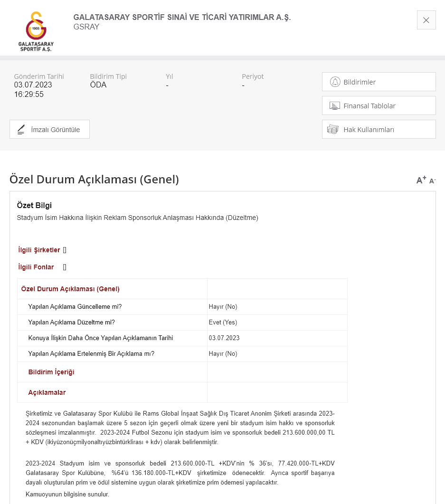
Task: Click the Özel Durum Açıklaması (Genel) page heading
Action: point(94,180)
